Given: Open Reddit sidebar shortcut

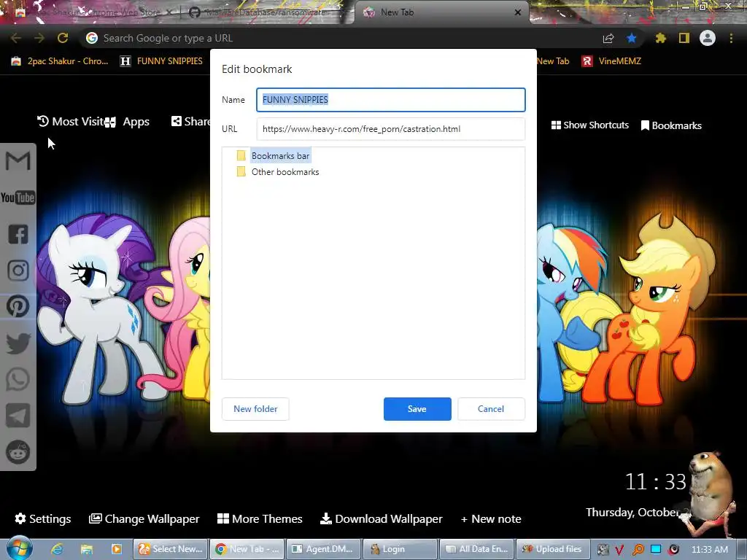Looking at the screenshot, I should click(18, 452).
